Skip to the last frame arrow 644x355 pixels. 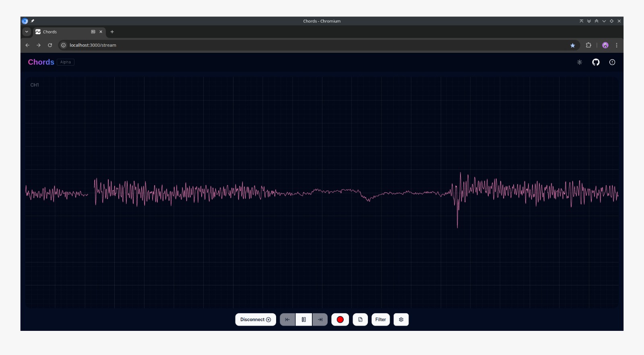(320, 320)
